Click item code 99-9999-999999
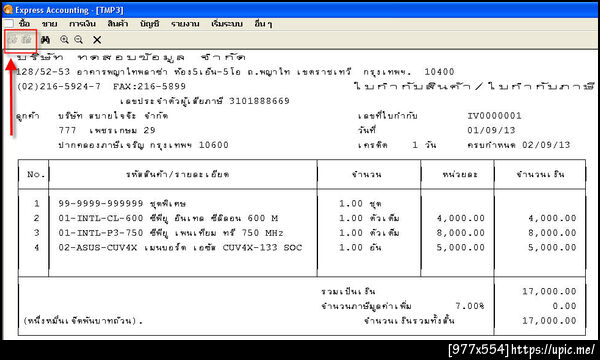 pos(101,204)
